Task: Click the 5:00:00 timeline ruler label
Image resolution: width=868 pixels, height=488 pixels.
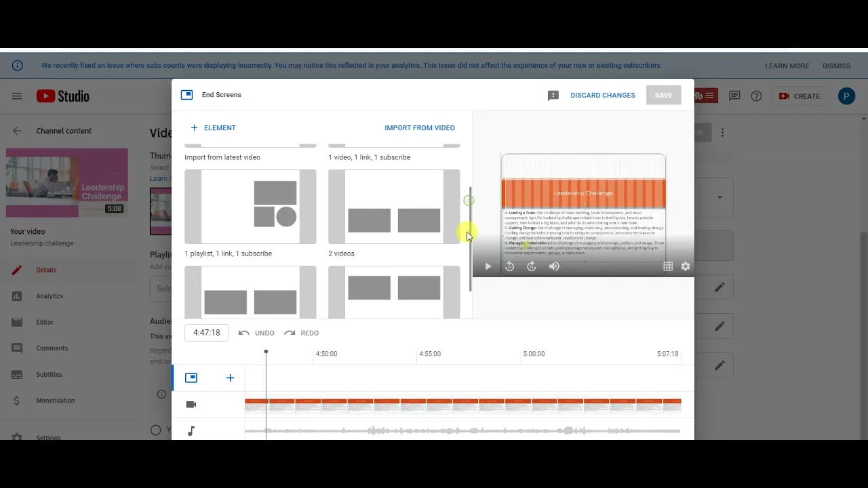Action: click(x=534, y=354)
